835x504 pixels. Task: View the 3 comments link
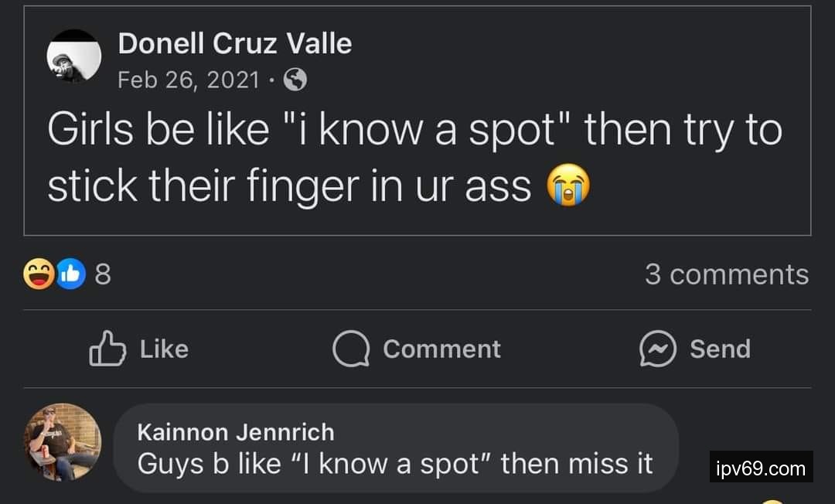(x=727, y=274)
